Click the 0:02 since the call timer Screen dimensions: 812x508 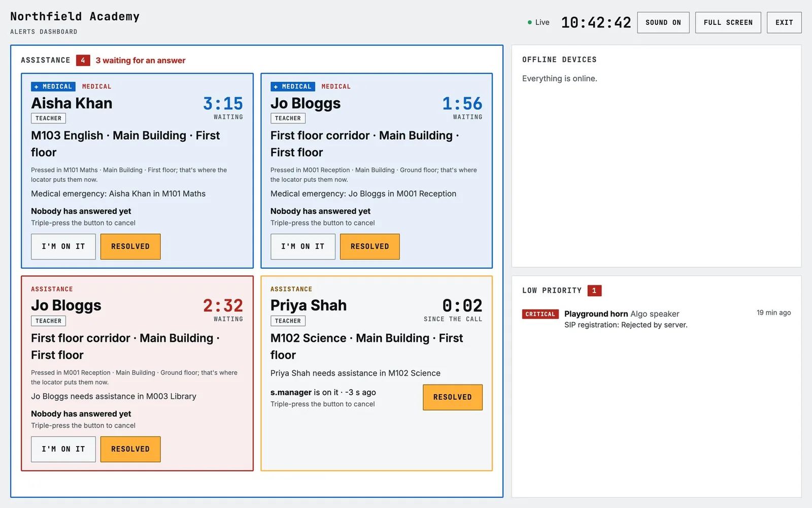[462, 306]
